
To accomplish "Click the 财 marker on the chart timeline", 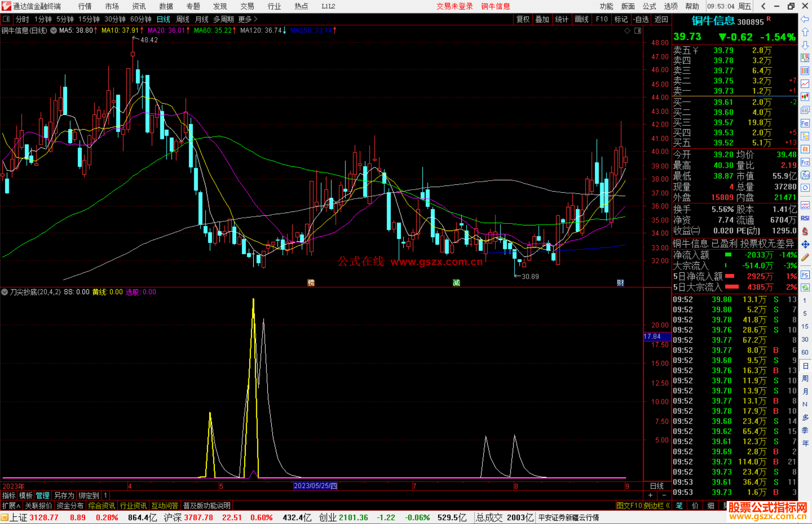I will point(620,283).
